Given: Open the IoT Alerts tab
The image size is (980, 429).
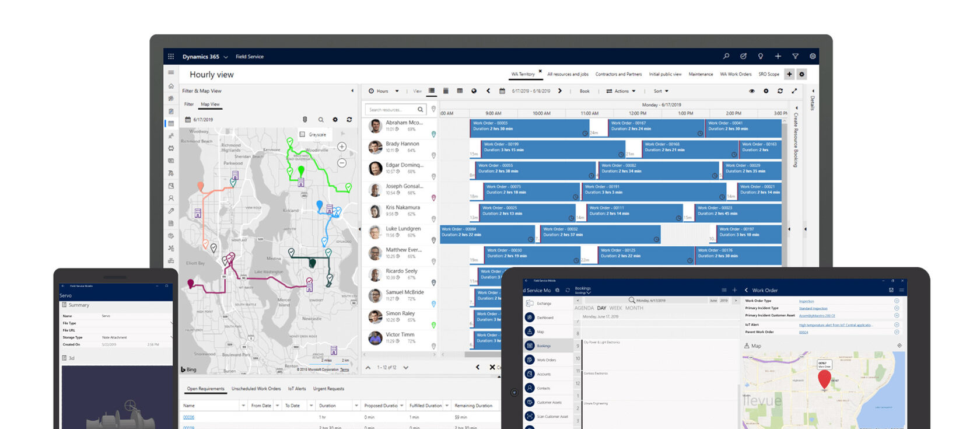Looking at the screenshot, I should [297, 389].
